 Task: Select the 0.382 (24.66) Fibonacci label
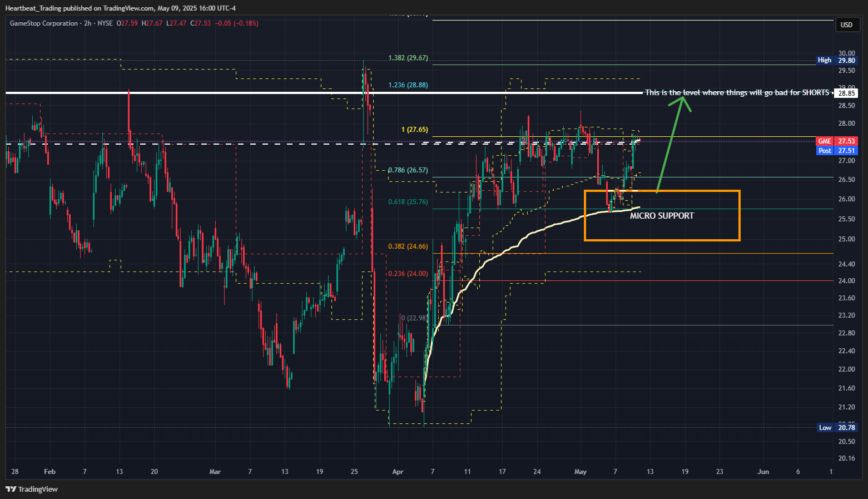click(x=408, y=246)
